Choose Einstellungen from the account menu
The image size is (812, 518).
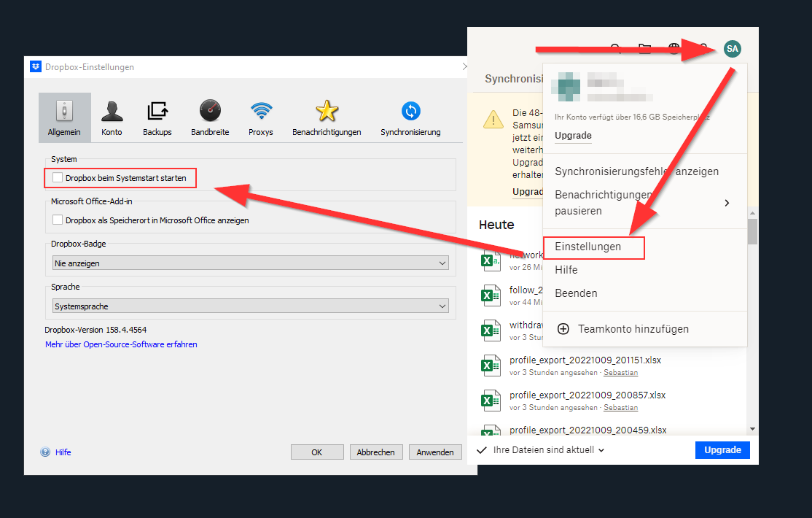588,247
